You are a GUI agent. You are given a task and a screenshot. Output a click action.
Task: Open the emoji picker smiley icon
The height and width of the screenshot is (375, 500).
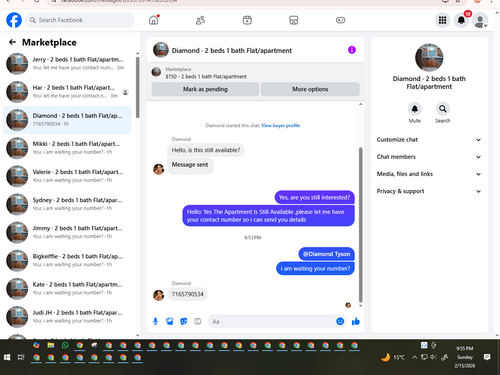tap(340, 321)
